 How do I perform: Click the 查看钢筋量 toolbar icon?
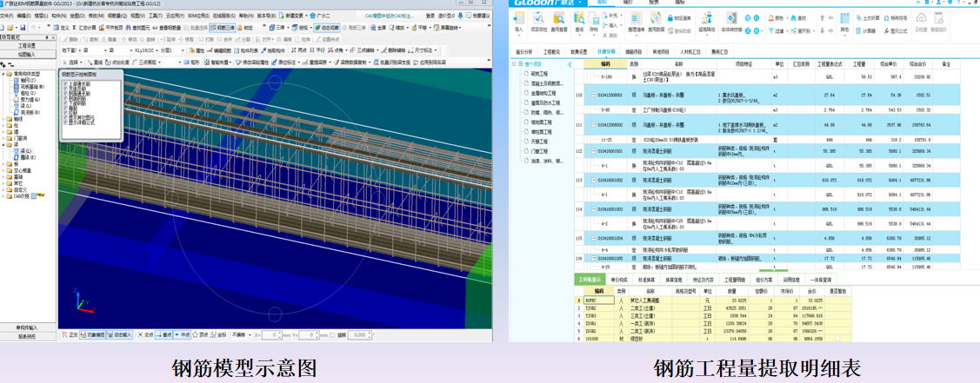click(x=166, y=28)
